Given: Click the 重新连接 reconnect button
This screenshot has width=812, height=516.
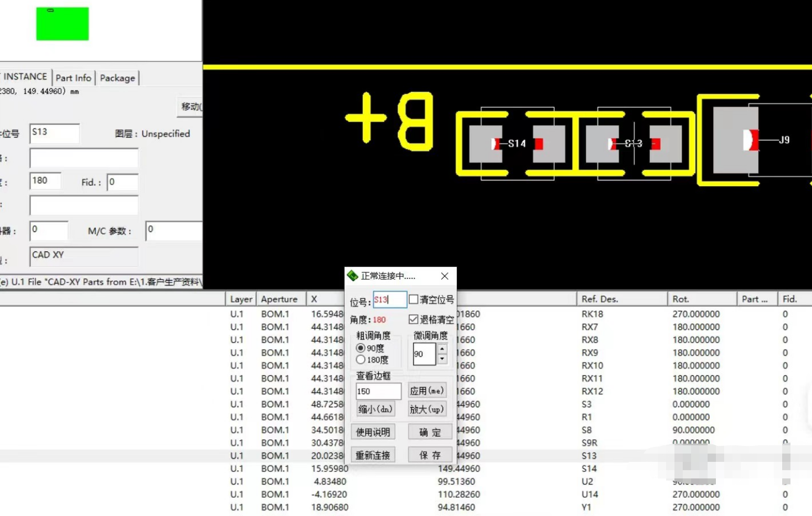Looking at the screenshot, I should pyautogui.click(x=373, y=454).
